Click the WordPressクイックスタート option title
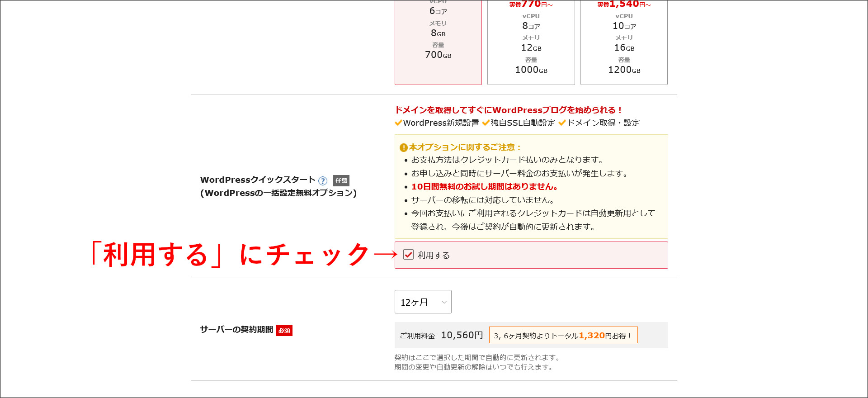The image size is (868, 398). click(258, 180)
